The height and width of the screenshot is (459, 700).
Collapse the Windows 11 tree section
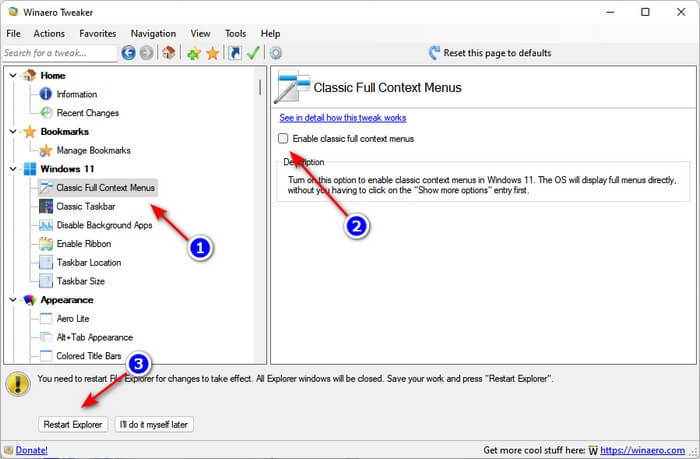12,169
